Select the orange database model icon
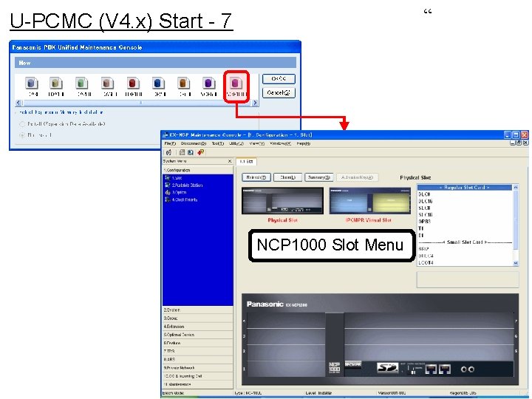532x399 pixels. 183,83
